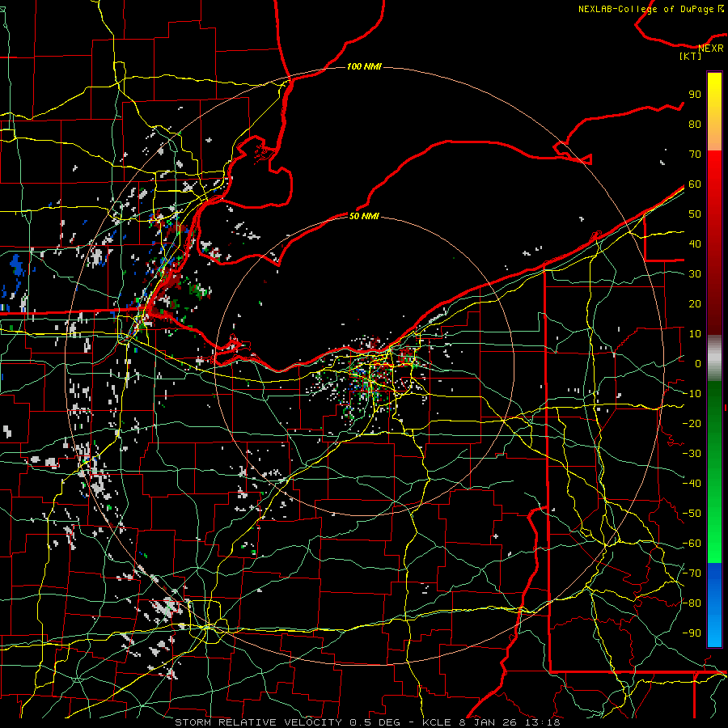Click the [KT] units label
This screenshot has height=728, width=728.
click(691, 56)
